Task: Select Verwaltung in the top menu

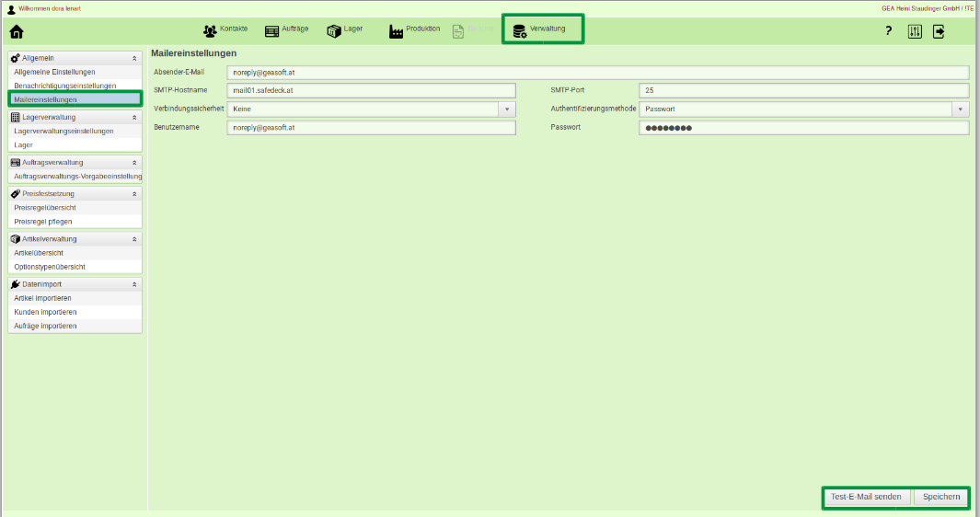Action: (542, 29)
